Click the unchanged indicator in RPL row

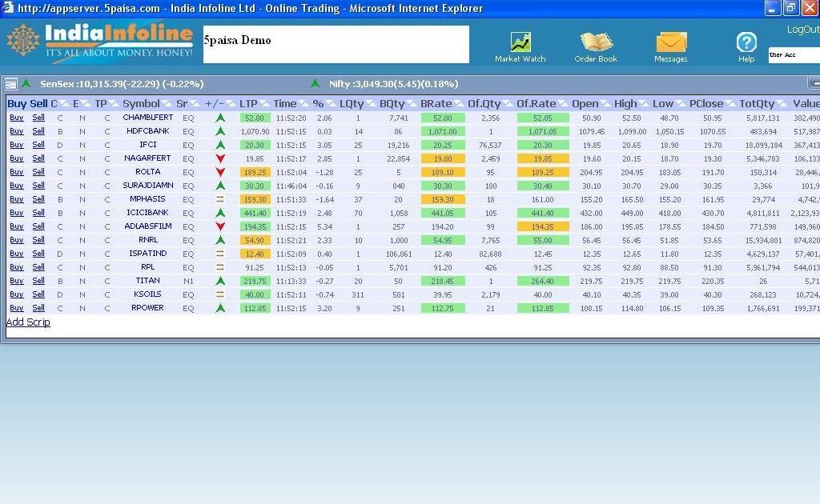pyautogui.click(x=220, y=267)
